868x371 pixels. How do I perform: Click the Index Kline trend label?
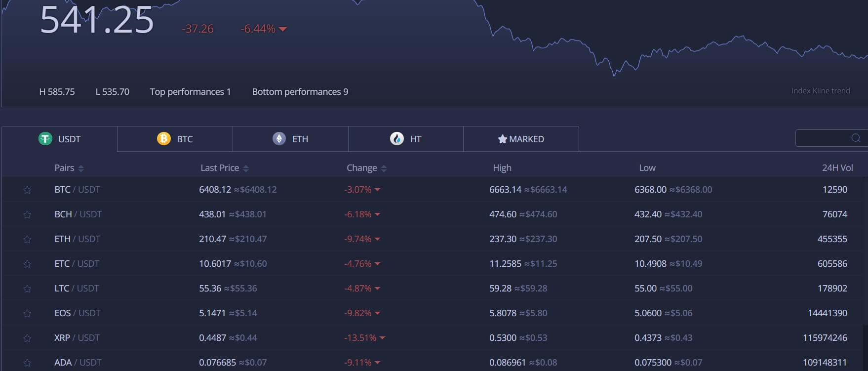click(x=821, y=91)
